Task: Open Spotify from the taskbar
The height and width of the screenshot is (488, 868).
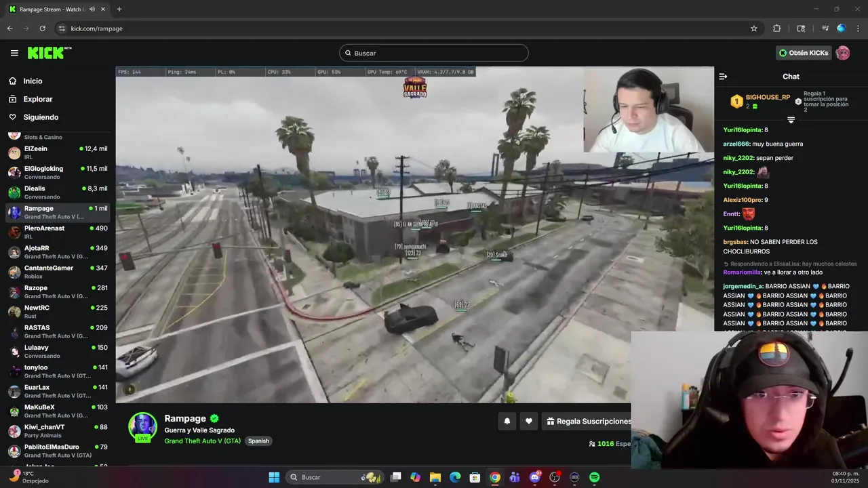Action: coord(595,477)
